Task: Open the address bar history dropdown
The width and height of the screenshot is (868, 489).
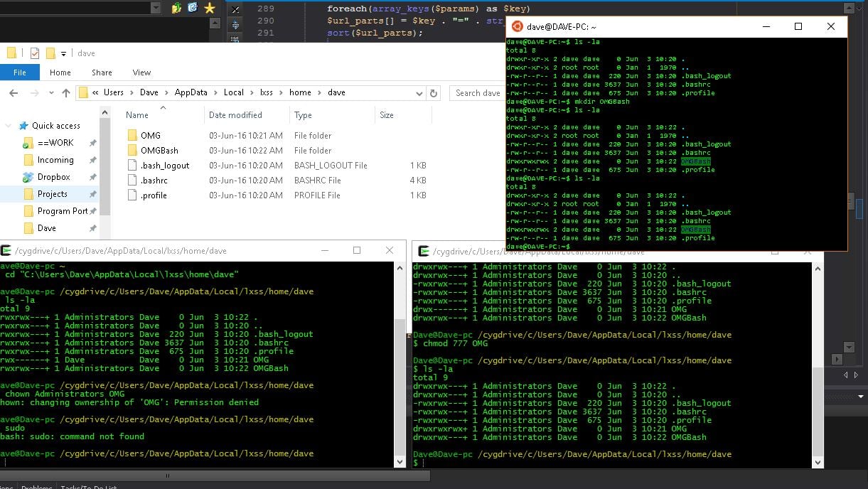Action: (x=419, y=93)
